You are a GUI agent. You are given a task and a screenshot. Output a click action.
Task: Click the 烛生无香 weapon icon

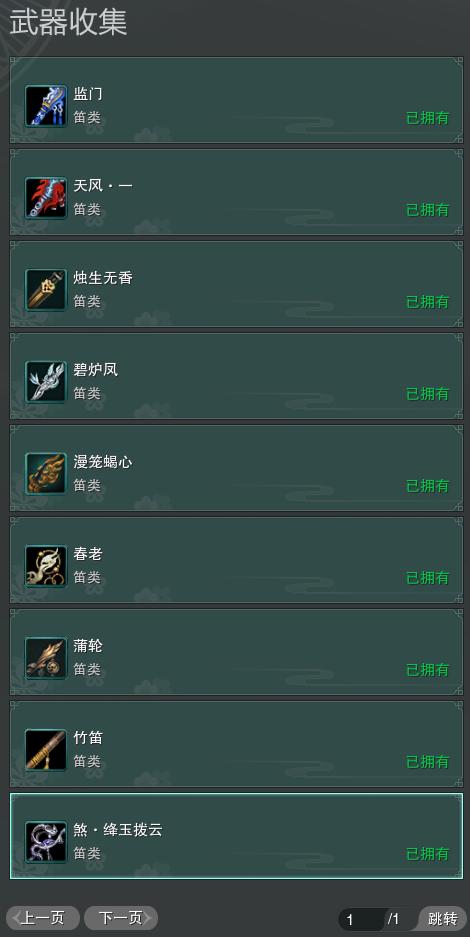click(x=46, y=290)
